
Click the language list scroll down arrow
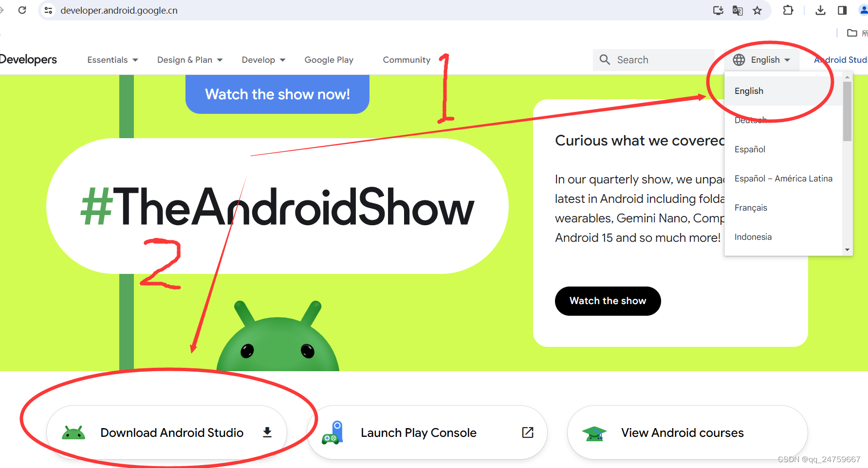point(847,250)
